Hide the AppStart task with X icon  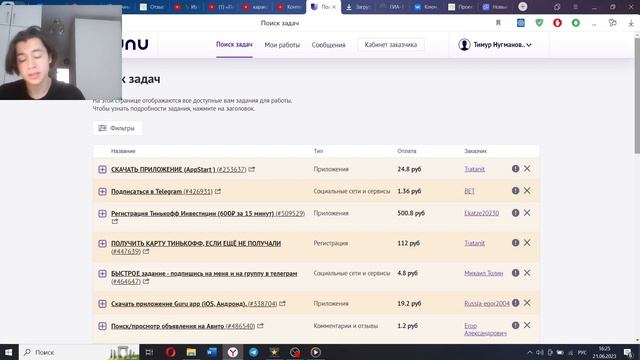(x=527, y=169)
